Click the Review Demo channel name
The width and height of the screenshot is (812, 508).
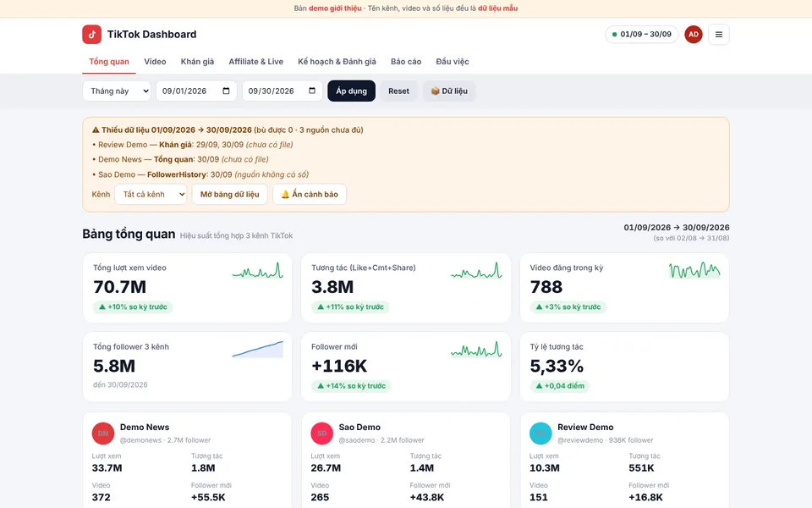coord(585,427)
